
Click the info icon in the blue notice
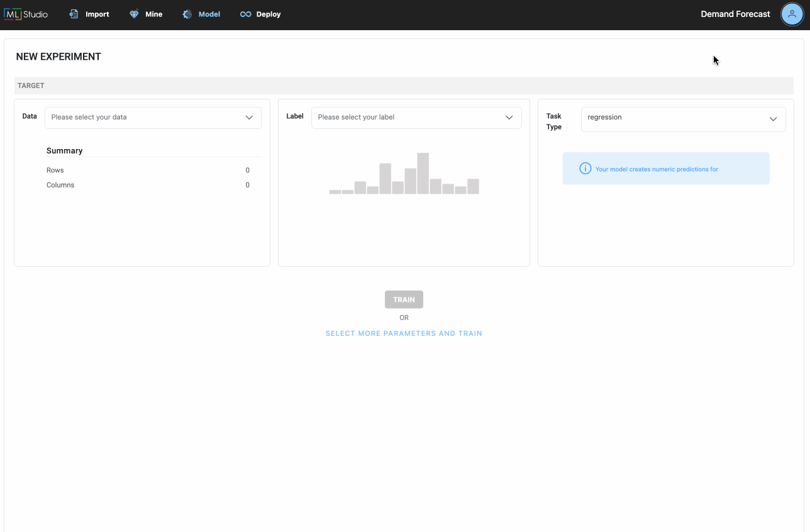click(x=585, y=169)
